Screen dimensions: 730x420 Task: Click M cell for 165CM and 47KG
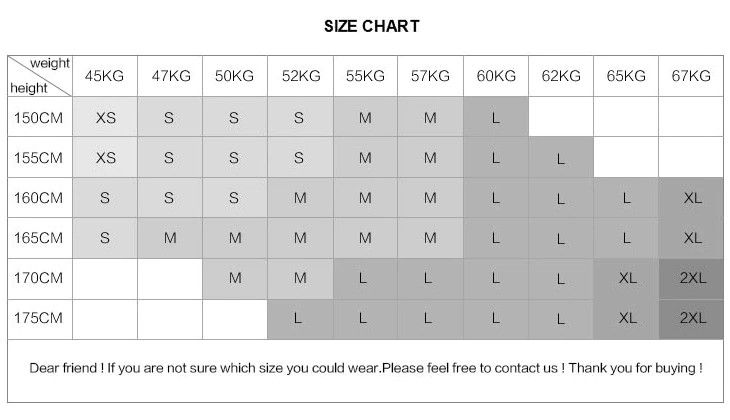[x=170, y=238]
